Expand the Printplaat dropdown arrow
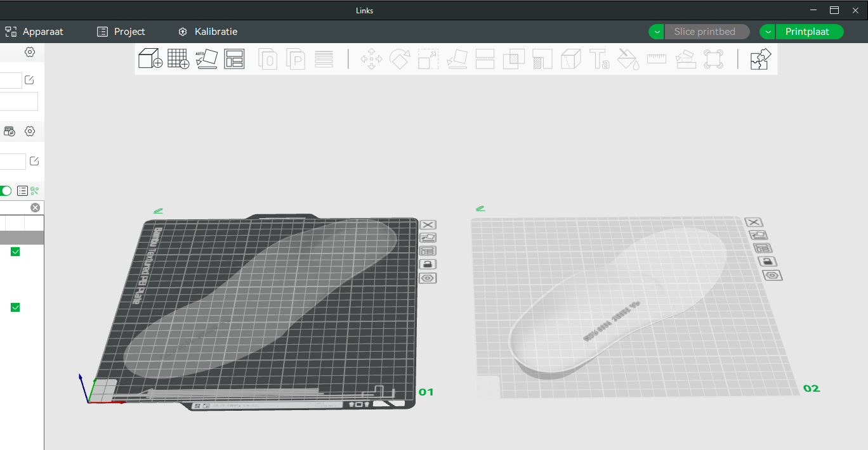868x450 pixels. (x=768, y=32)
